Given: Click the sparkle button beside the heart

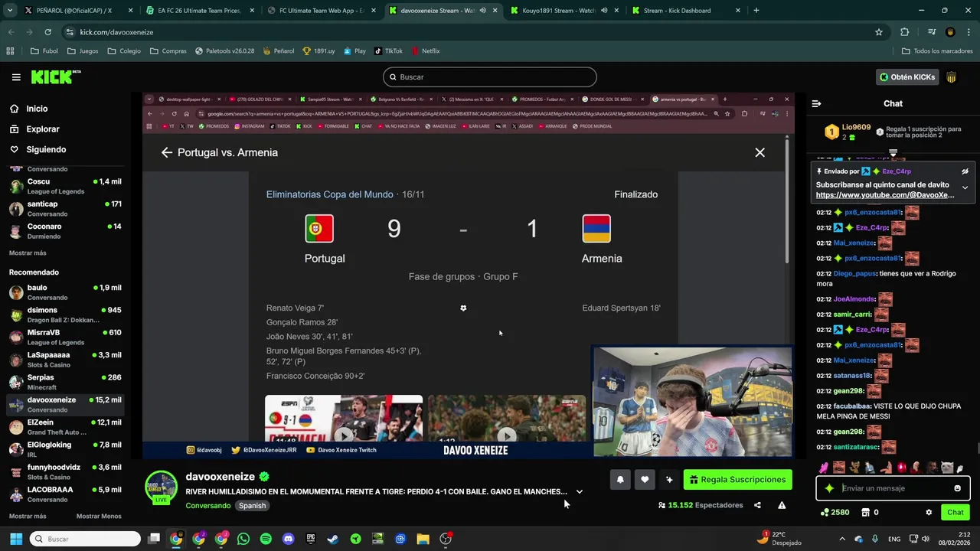Looking at the screenshot, I should coord(669,480).
